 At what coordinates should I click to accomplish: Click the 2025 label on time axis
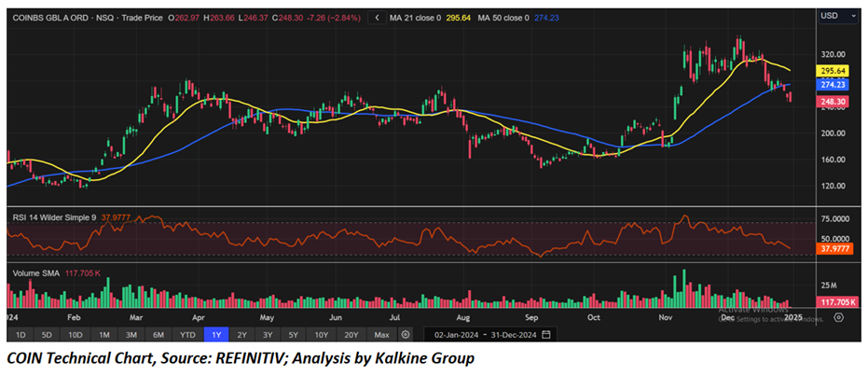(793, 318)
